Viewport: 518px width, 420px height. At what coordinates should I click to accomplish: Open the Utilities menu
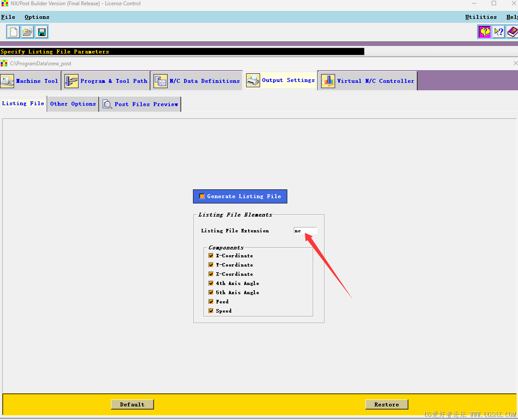481,17
